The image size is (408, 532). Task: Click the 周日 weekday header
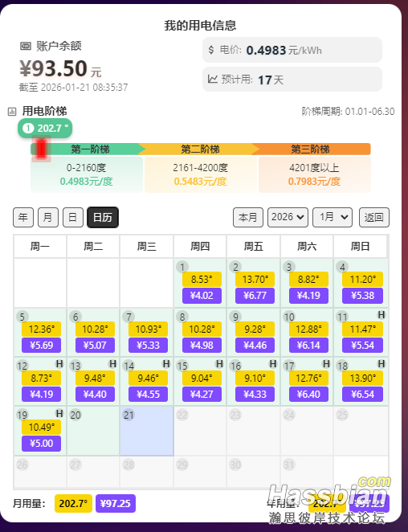pos(361,247)
